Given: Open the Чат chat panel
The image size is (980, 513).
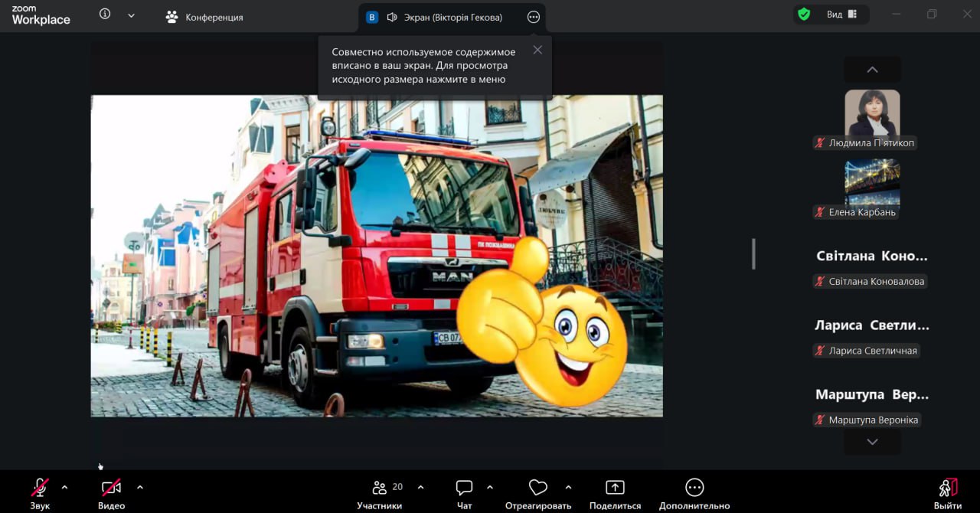Looking at the screenshot, I should click(464, 488).
